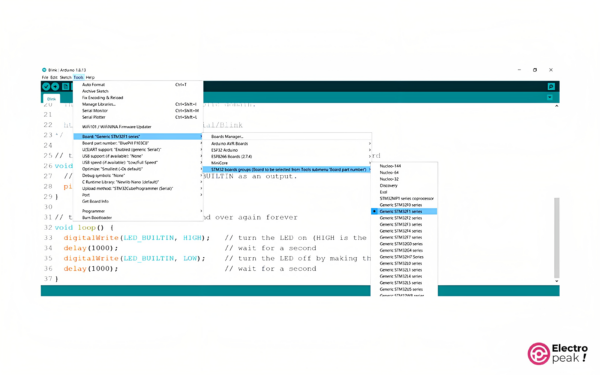The height and width of the screenshot is (375, 600).
Task: Open the Sketch menu in menu bar
Action: (x=65, y=77)
